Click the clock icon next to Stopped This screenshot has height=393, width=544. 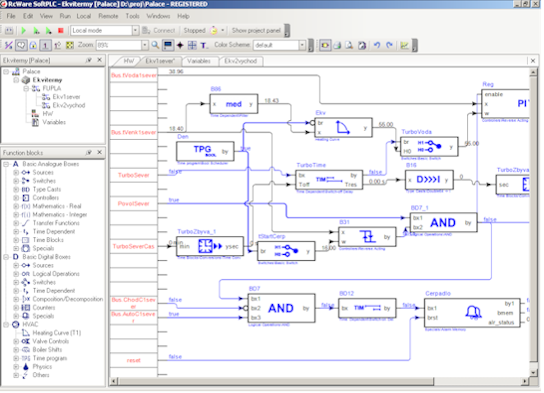[x=214, y=31]
